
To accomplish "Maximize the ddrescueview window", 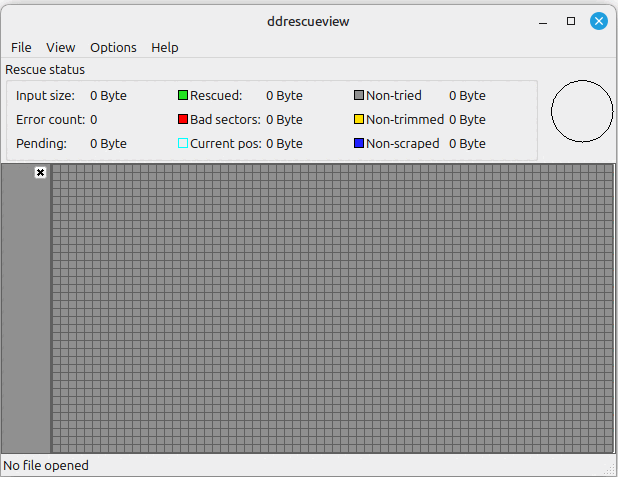I will [x=571, y=21].
